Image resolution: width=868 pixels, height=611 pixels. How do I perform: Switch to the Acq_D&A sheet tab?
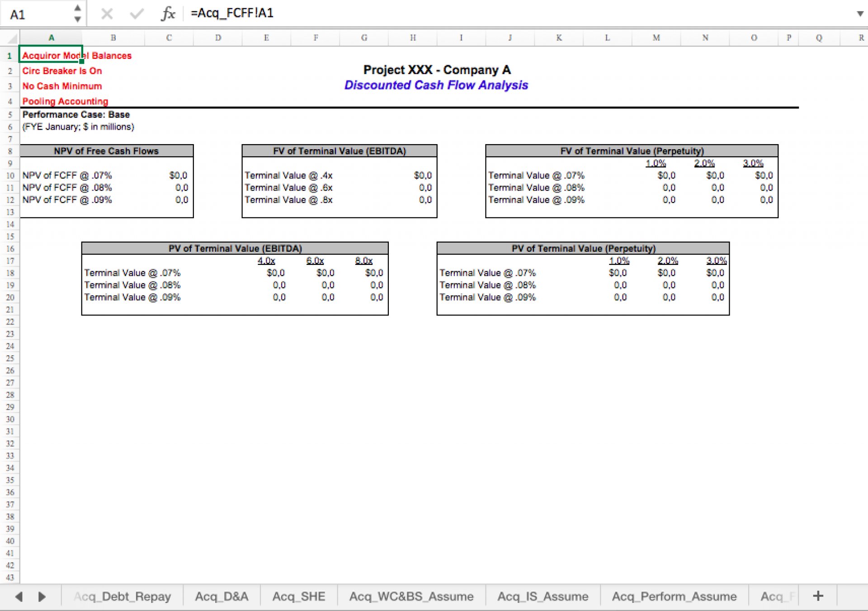tap(222, 597)
